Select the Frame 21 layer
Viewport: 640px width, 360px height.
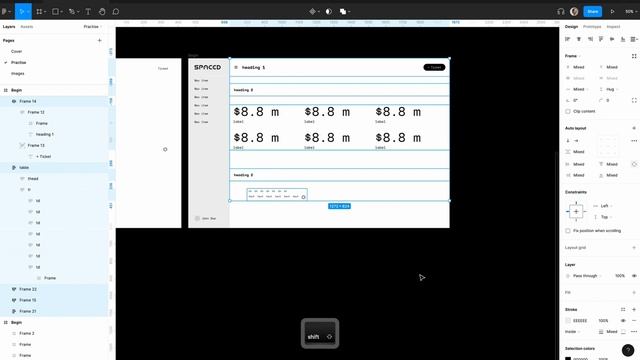tap(28, 311)
